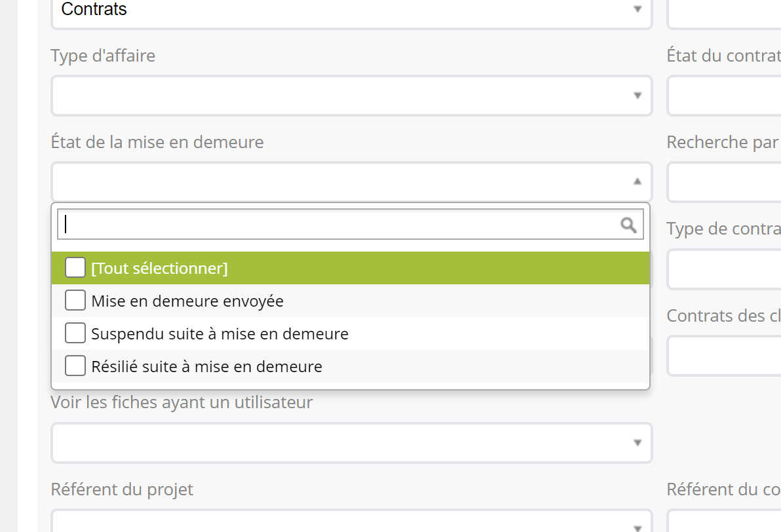Open the Contrats dropdown
This screenshot has height=532, width=781.
coord(351,10)
